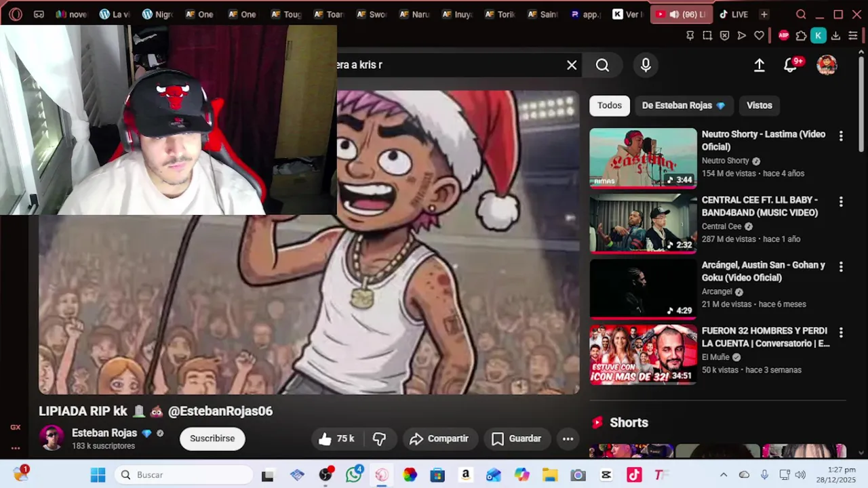Switch to the La vi WordPress tab
This screenshot has width=868, height=488.
115,14
